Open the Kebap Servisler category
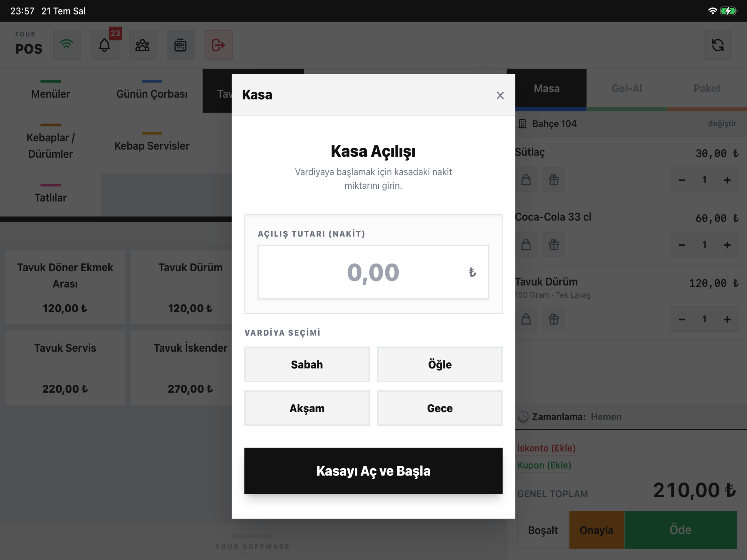The image size is (747, 560). [x=152, y=143]
